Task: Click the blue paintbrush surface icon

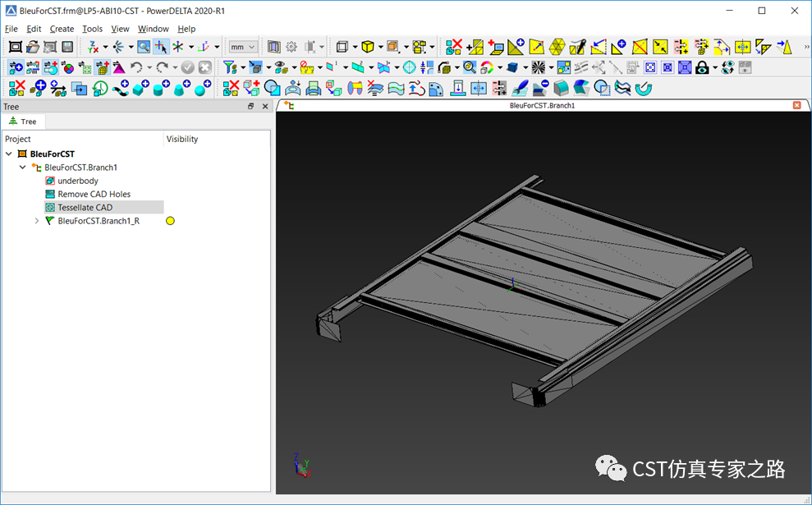Action: [520, 88]
